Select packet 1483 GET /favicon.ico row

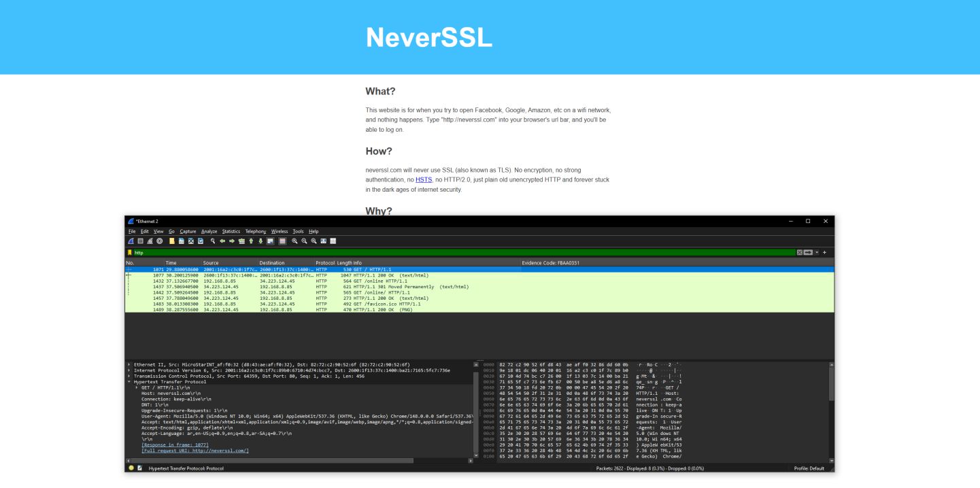tap(479, 304)
